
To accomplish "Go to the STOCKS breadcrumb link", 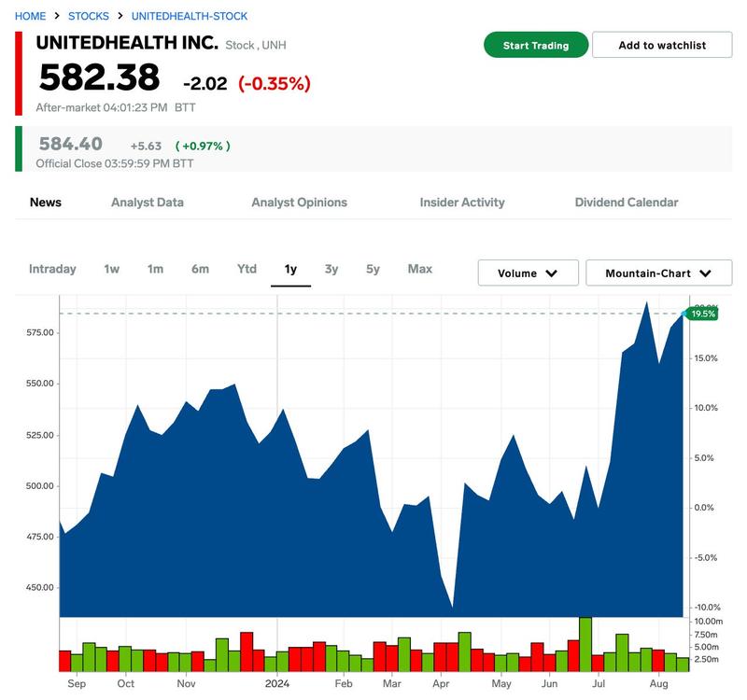I will [x=89, y=16].
